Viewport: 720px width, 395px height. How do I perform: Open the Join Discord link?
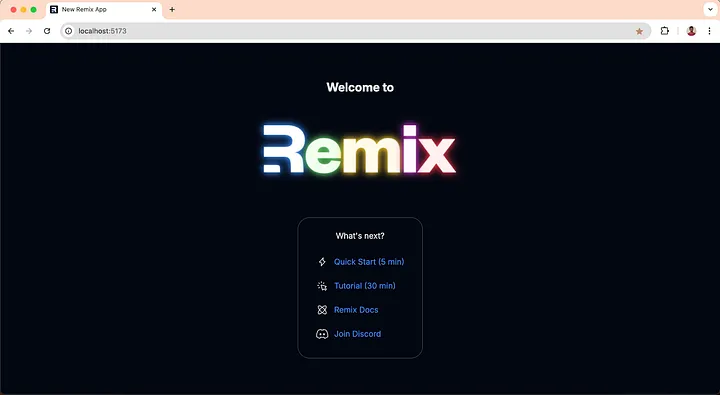[357, 334]
